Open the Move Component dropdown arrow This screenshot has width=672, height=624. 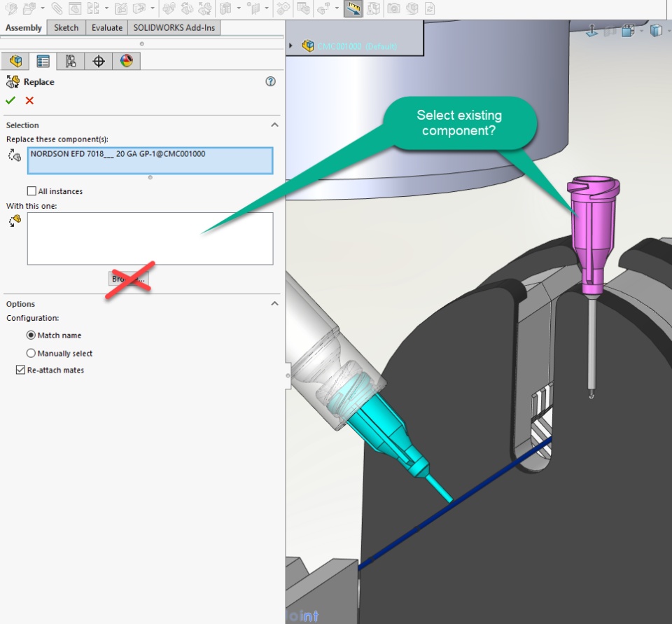[152, 8]
